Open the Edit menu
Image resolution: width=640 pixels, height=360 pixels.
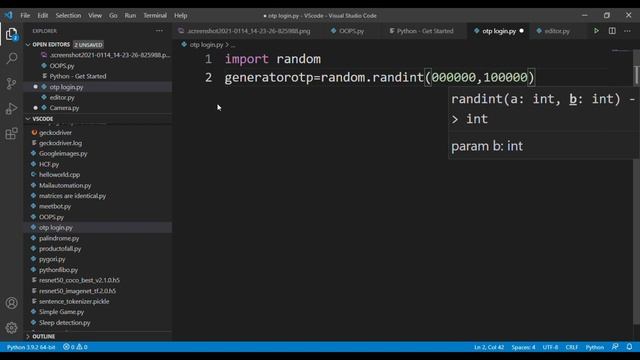tap(42, 16)
